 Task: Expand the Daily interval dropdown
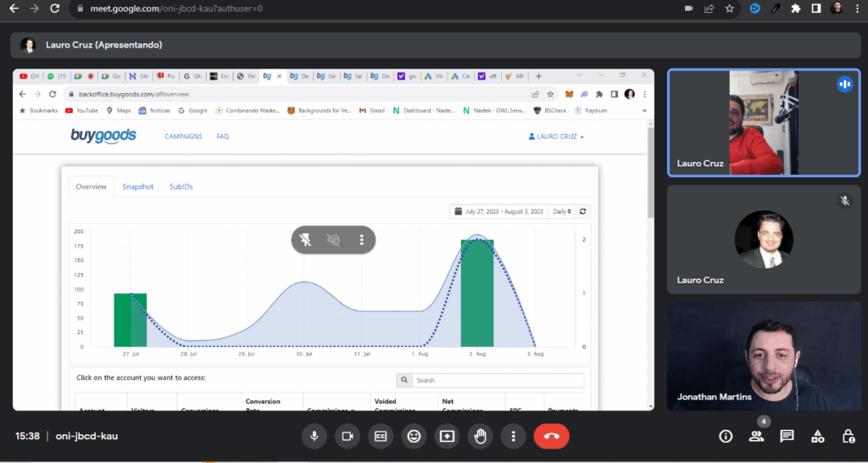pyautogui.click(x=561, y=211)
